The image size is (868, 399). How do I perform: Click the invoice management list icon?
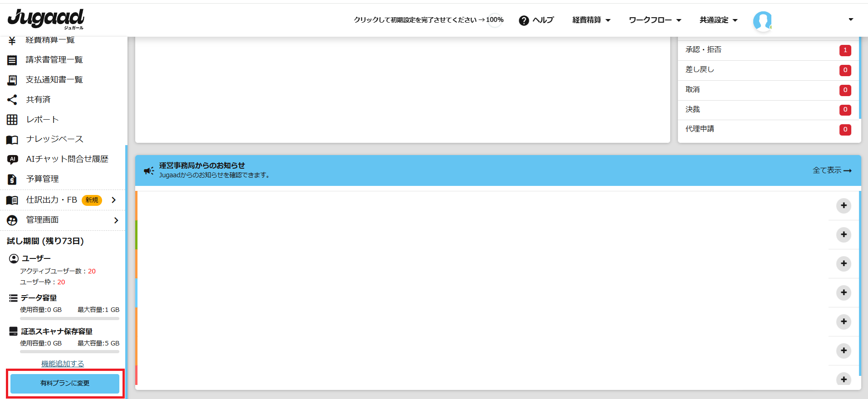[x=12, y=60]
